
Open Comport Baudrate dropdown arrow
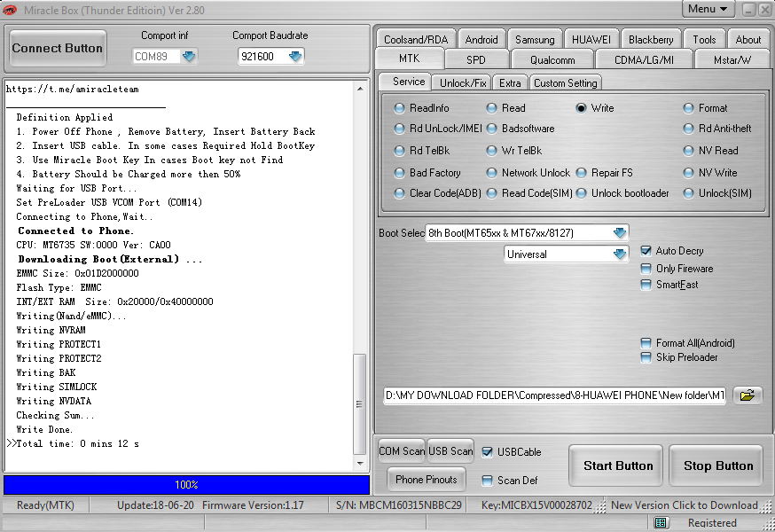[x=295, y=57]
